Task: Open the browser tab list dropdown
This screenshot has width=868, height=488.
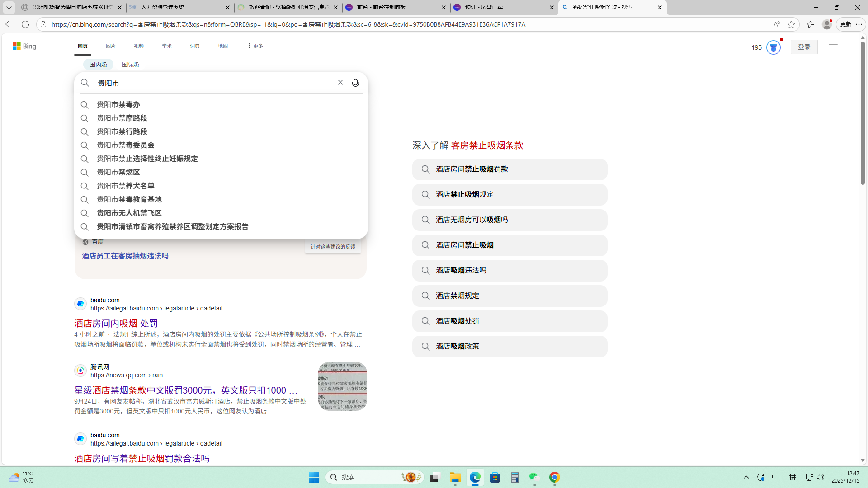Action: point(9,7)
